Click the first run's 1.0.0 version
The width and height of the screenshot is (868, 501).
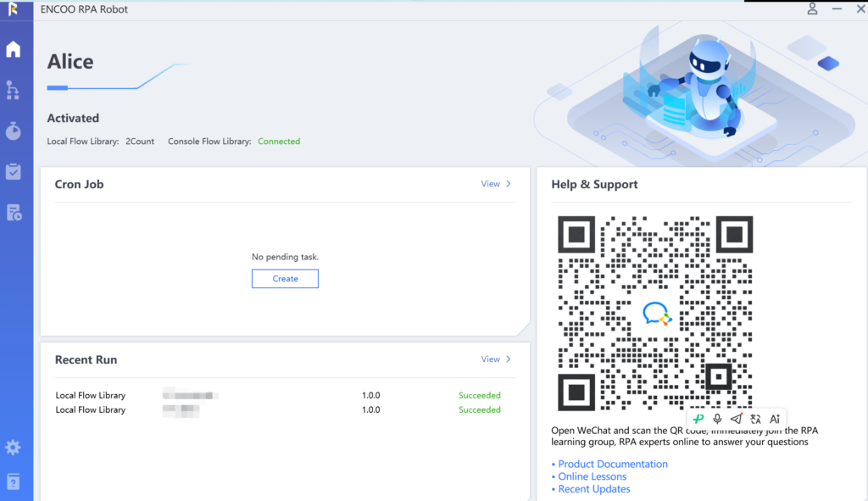click(x=371, y=395)
